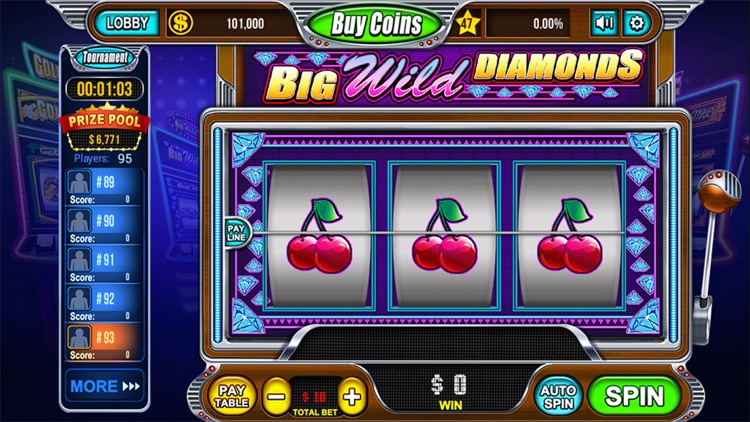Viewport: 750px width, 422px height.
Task: Open the settings gear icon
Action: coord(637,23)
